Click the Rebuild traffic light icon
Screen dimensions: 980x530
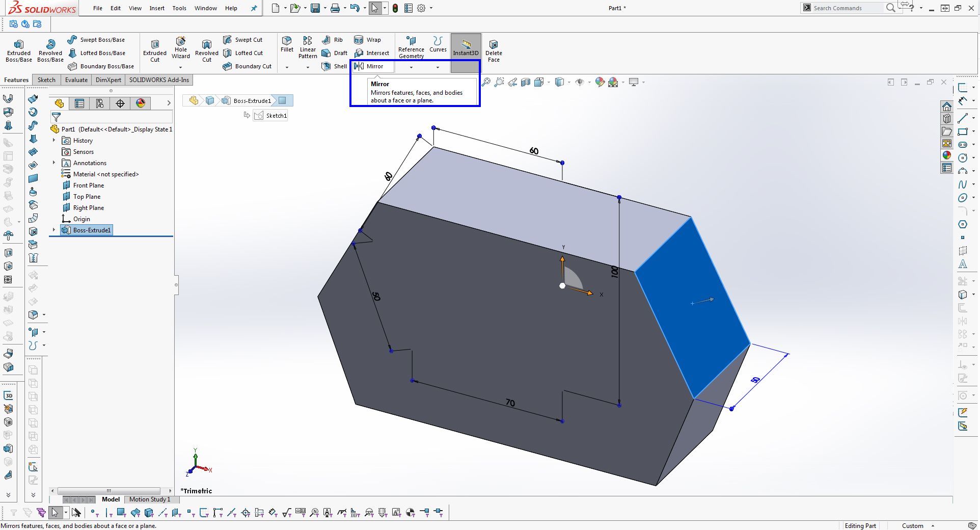(395, 8)
